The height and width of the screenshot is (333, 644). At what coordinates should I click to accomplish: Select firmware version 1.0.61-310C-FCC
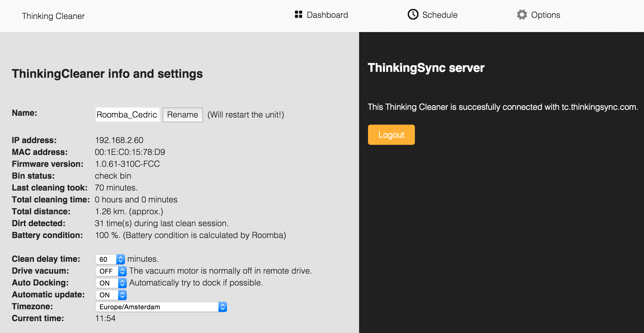[x=127, y=164]
